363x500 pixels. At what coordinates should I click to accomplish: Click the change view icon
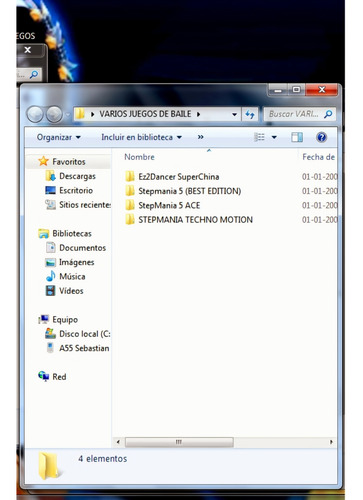click(259, 137)
